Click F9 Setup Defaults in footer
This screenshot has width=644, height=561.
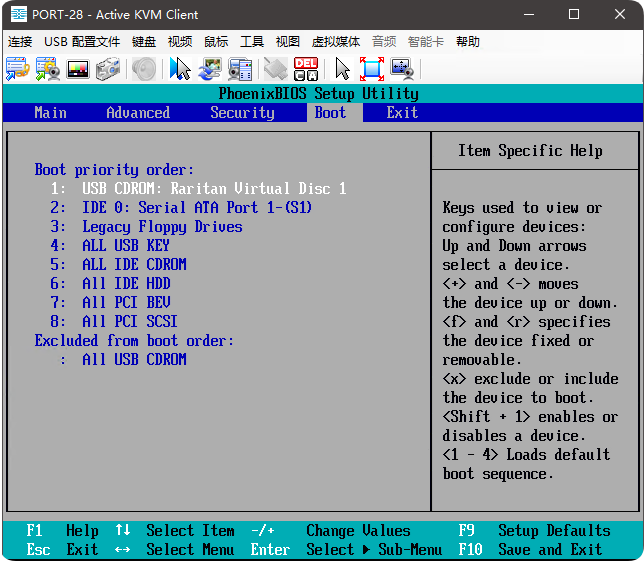[x=534, y=531]
